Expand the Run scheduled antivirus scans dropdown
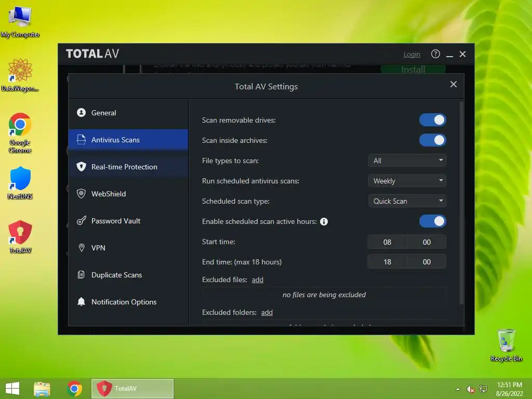Viewport: 532px width, 399px height. [407, 181]
